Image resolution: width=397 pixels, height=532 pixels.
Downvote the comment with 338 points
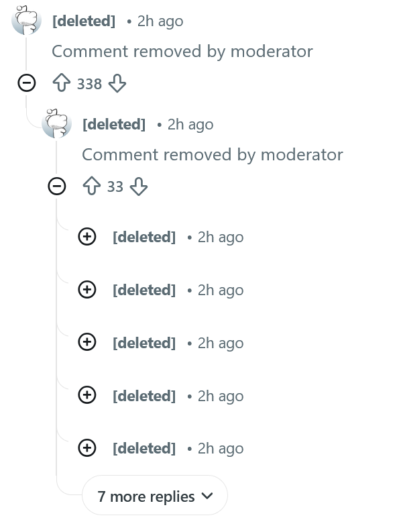pyautogui.click(x=117, y=83)
